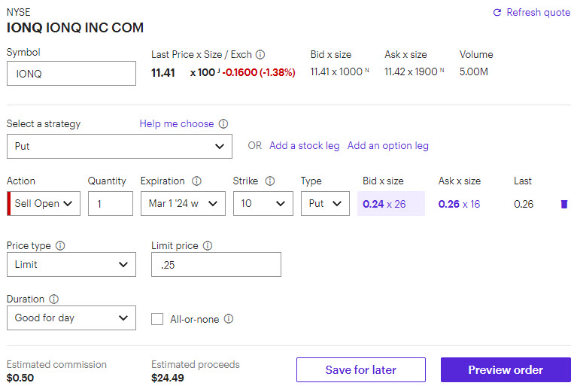Viewport: 577px width, 392px height.
Task: Click Add a stock leg link
Action: click(304, 146)
